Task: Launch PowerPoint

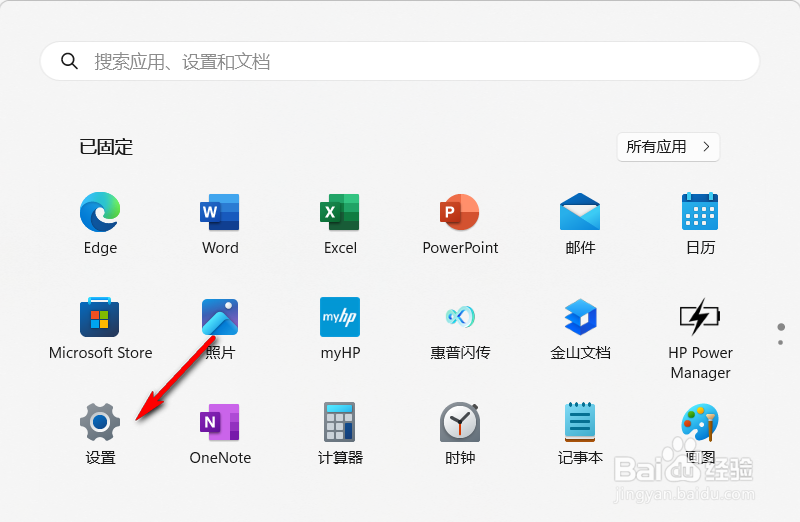Action: coord(460,223)
